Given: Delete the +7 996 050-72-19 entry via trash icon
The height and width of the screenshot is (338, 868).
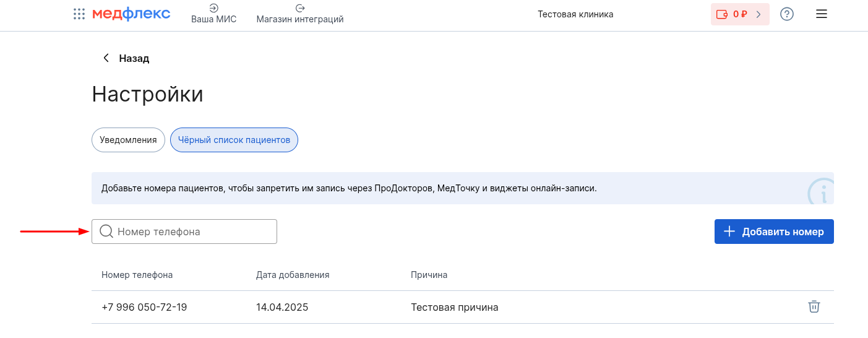Looking at the screenshot, I should 814,306.
